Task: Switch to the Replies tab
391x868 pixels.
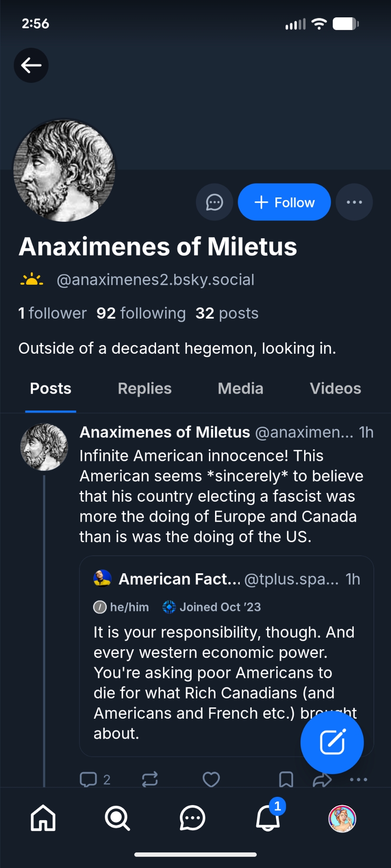Action: tap(145, 388)
